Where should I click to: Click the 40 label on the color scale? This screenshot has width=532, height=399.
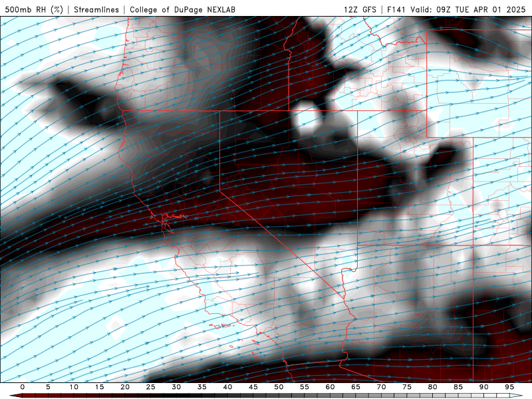pyautogui.click(x=227, y=387)
